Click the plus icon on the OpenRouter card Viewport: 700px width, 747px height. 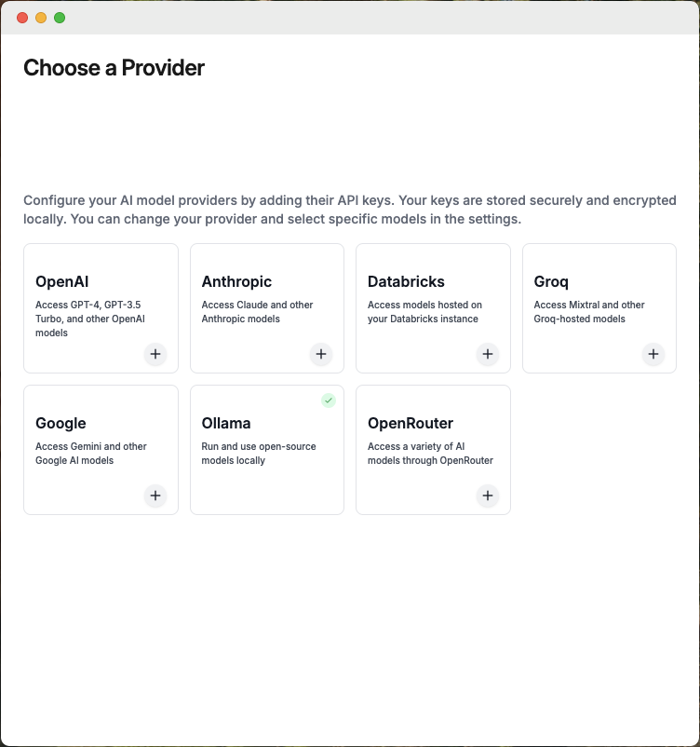click(487, 496)
